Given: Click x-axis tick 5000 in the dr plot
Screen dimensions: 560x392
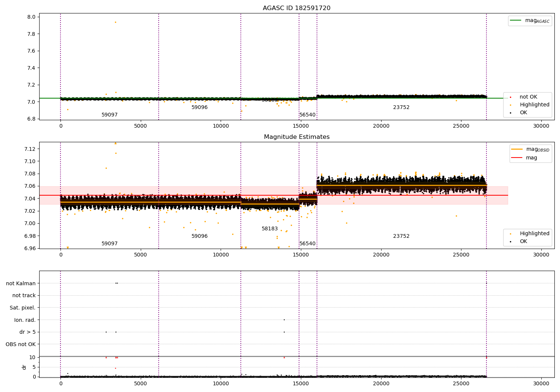Looking at the screenshot, I should (x=141, y=384).
